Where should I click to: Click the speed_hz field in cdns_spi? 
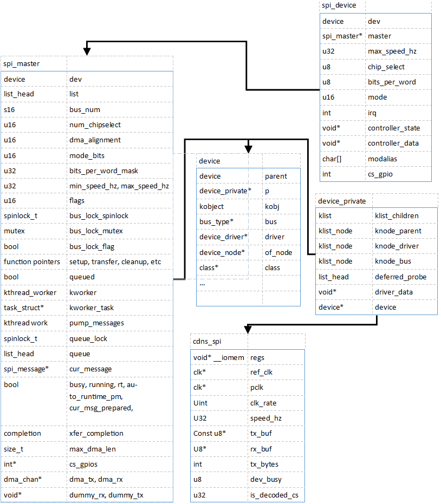point(265,418)
